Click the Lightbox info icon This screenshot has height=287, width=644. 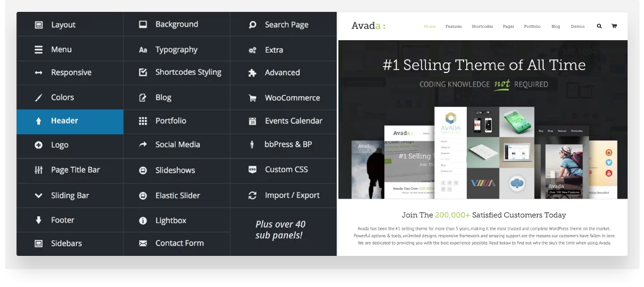point(143,221)
